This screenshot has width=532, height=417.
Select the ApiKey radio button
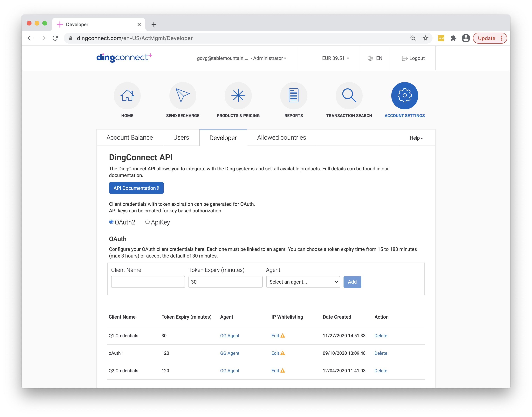pos(147,222)
